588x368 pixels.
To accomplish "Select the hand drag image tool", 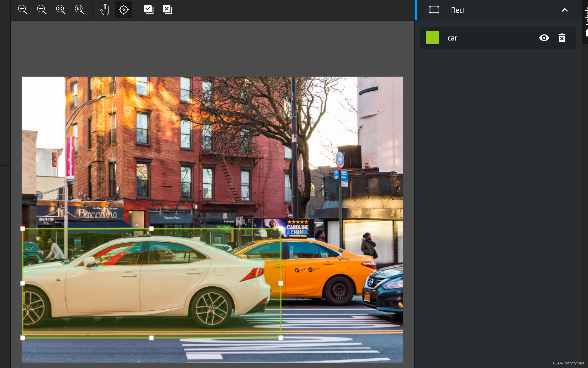I will (104, 10).
